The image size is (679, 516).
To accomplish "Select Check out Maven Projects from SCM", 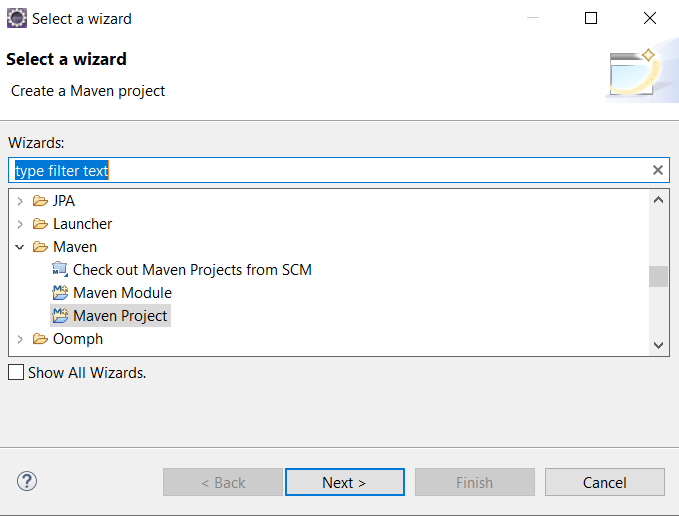I will (x=192, y=270).
